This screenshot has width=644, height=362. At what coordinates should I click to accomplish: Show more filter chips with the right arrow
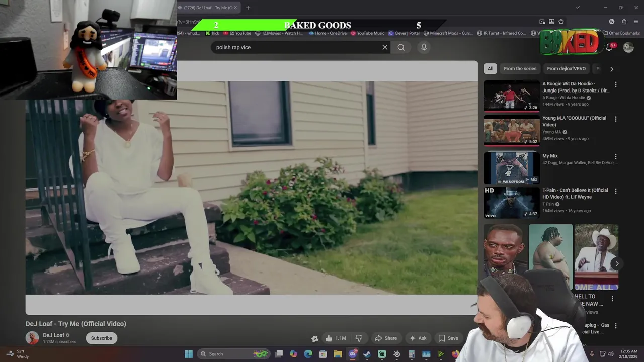[612, 69]
